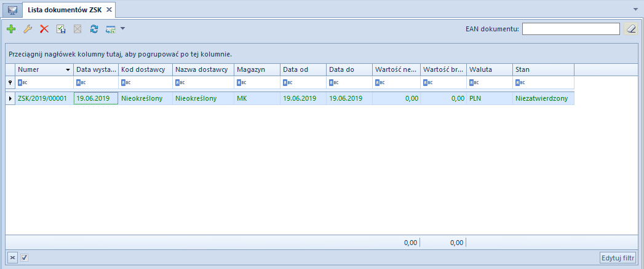
Task: Sort by the Wartość netto column header
Action: coord(397,70)
